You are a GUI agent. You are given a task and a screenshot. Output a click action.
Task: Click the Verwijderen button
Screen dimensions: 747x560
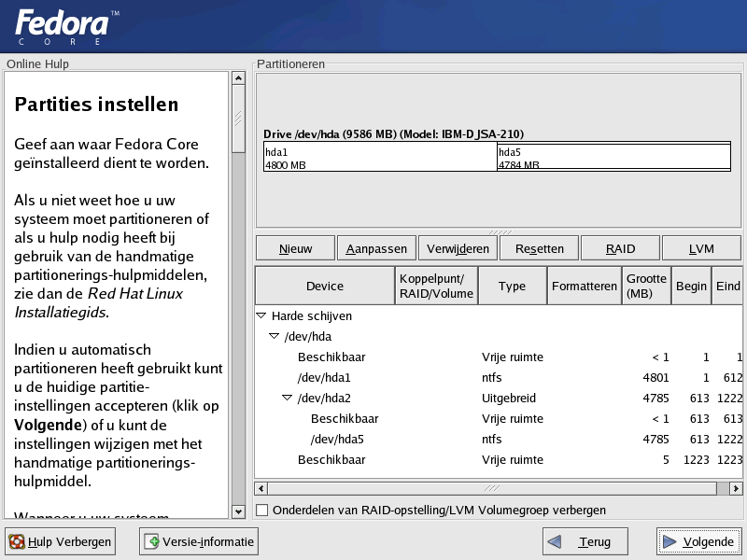[x=458, y=248]
